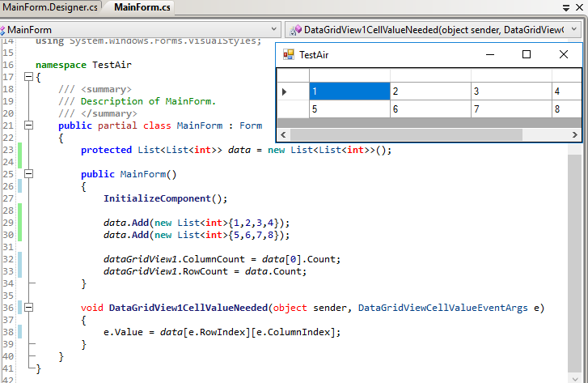Click line number 29 in margin

(x=8, y=223)
